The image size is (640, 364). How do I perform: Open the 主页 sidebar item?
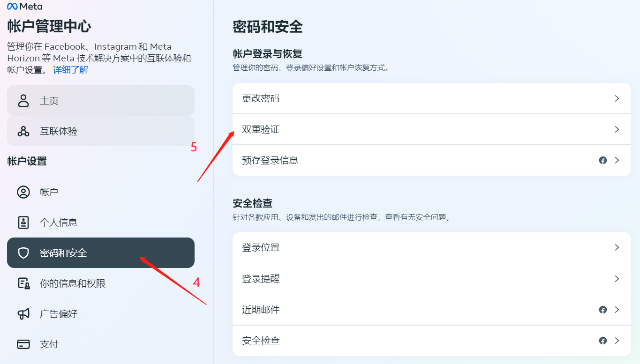(100, 101)
